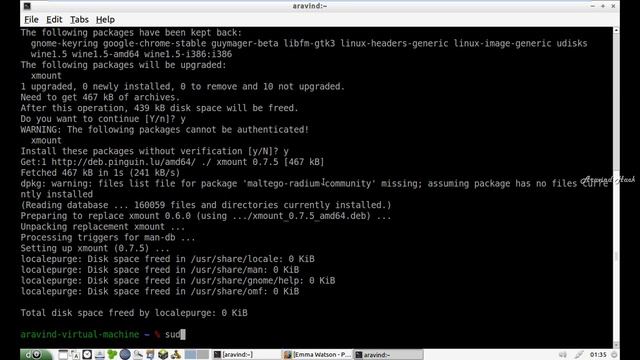Launch the blue globe browser icon
Viewport: 640px width, 360px height.
pyautogui.click(x=125, y=354)
